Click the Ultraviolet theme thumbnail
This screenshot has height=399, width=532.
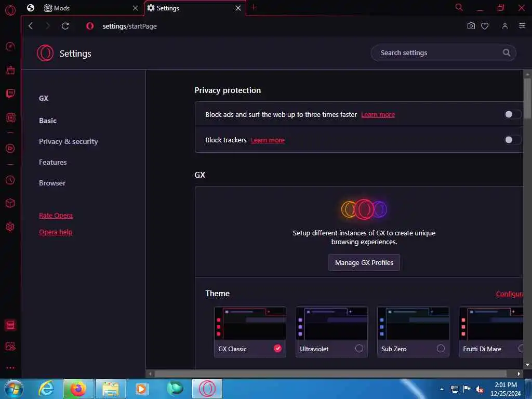(x=331, y=324)
